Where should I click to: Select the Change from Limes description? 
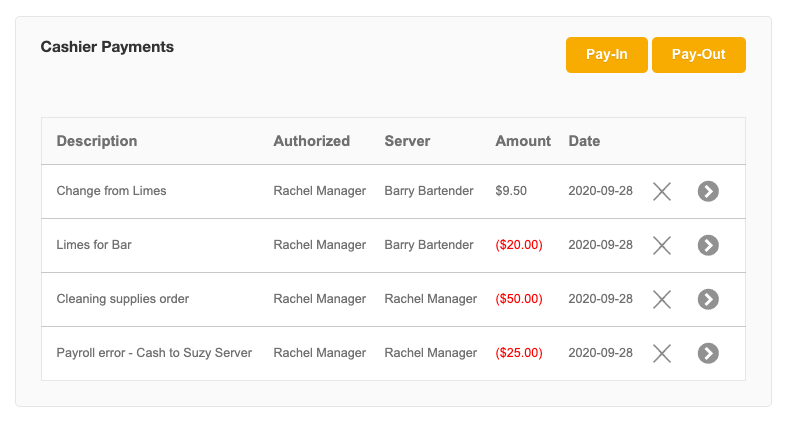pos(111,191)
